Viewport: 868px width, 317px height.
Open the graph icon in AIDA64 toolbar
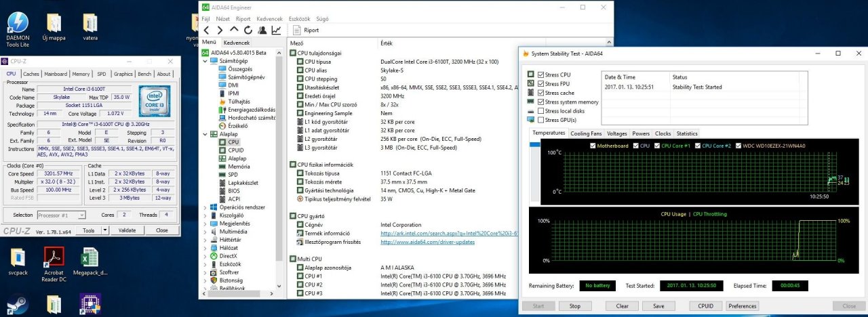[x=276, y=30]
